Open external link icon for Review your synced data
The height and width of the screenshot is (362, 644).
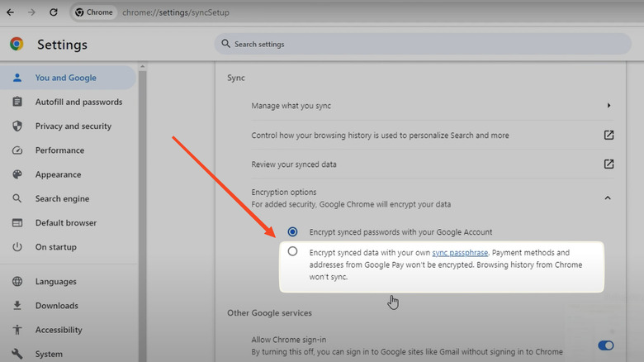608,164
